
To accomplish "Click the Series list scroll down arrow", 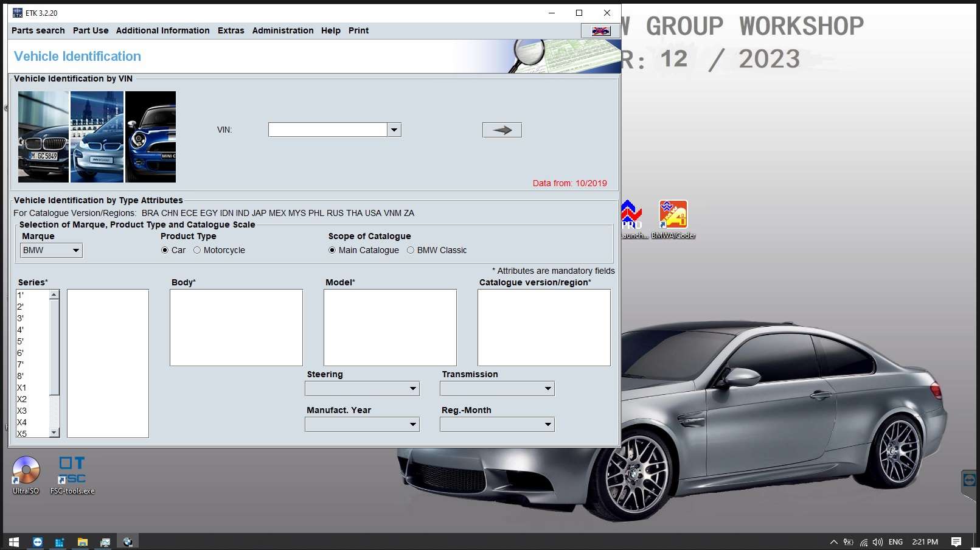I will [54, 433].
